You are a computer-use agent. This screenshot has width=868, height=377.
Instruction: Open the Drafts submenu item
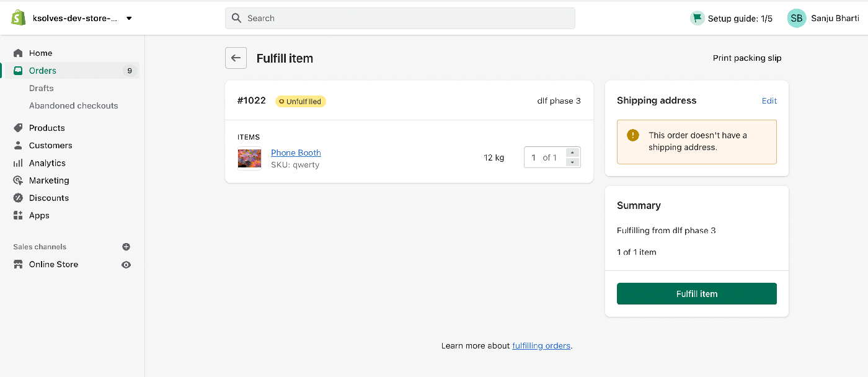point(42,88)
